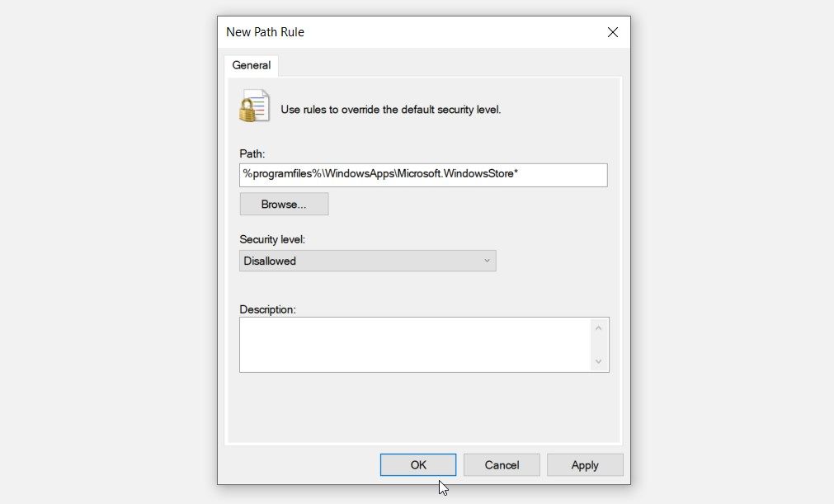
Task: Hit the Apply button
Action: 585,465
